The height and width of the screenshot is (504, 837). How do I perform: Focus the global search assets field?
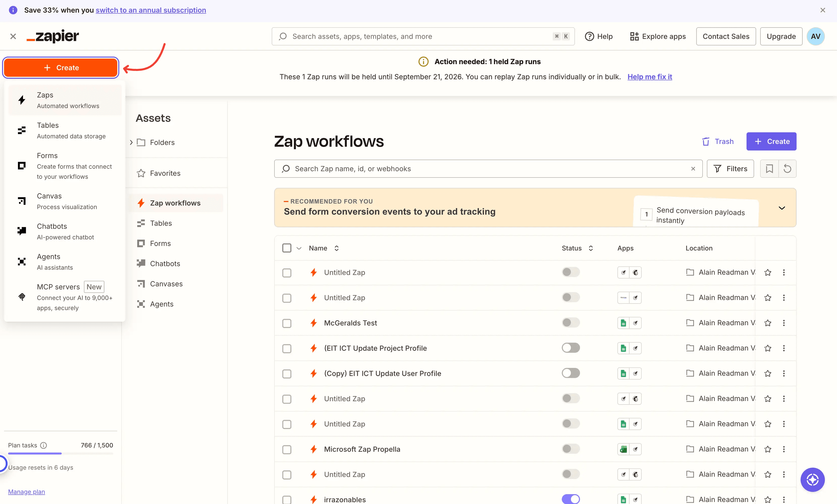pos(423,36)
